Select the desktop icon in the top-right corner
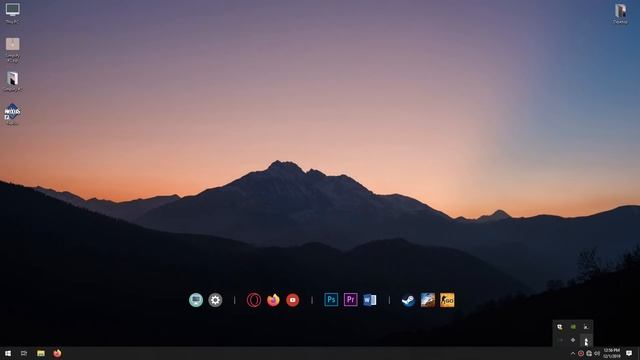The width and height of the screenshot is (640, 360). [x=620, y=13]
